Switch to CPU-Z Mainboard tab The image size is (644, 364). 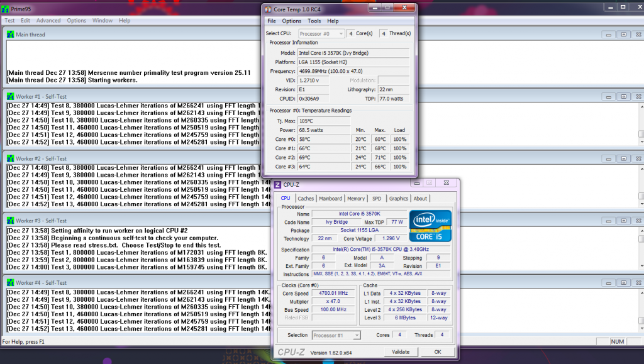coord(331,199)
